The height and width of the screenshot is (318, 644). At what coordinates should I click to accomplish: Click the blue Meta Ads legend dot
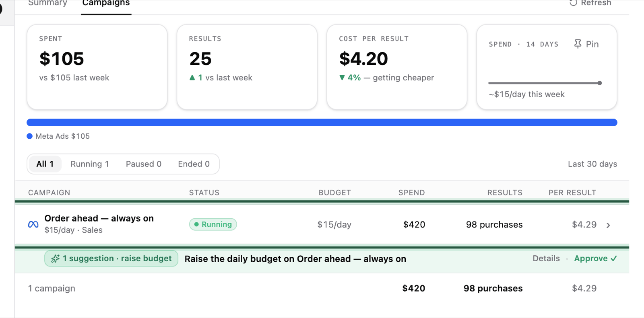(x=29, y=136)
